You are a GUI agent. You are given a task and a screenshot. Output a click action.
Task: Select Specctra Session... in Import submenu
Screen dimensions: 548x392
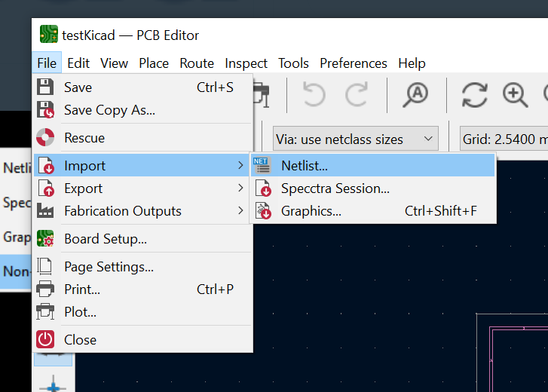(372, 188)
